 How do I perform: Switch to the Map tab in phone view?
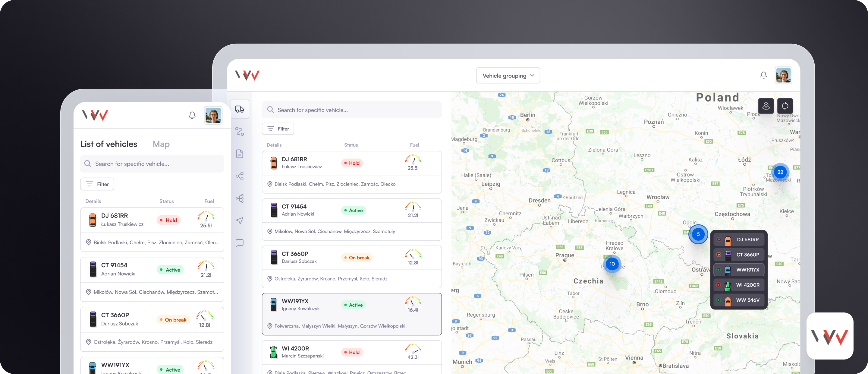click(161, 144)
